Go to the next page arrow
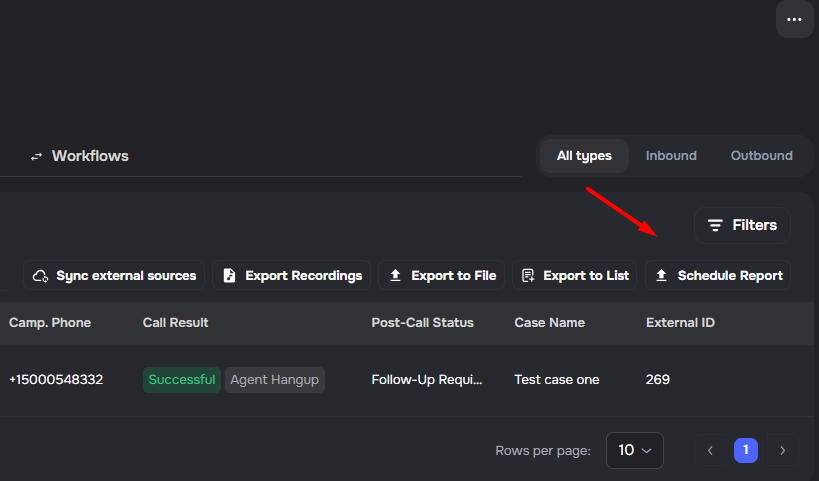This screenshot has height=481, width=819. tap(782, 450)
